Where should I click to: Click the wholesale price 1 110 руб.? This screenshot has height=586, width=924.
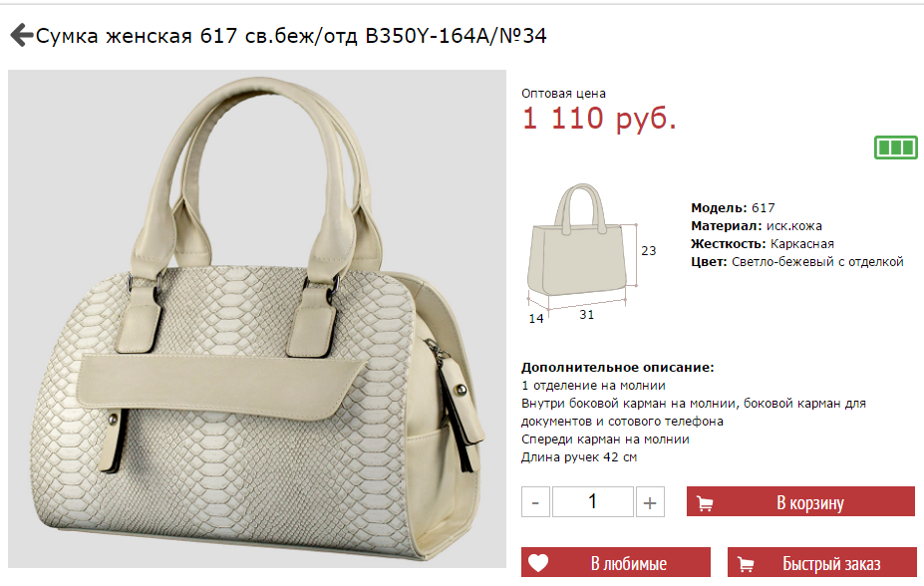pos(599,119)
